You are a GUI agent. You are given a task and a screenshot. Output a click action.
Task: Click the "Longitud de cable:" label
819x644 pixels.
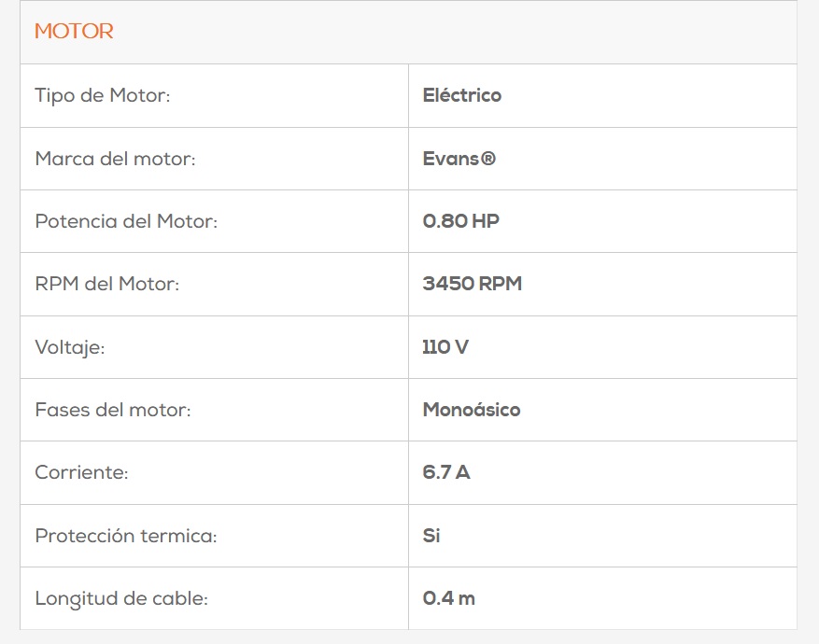(121, 598)
